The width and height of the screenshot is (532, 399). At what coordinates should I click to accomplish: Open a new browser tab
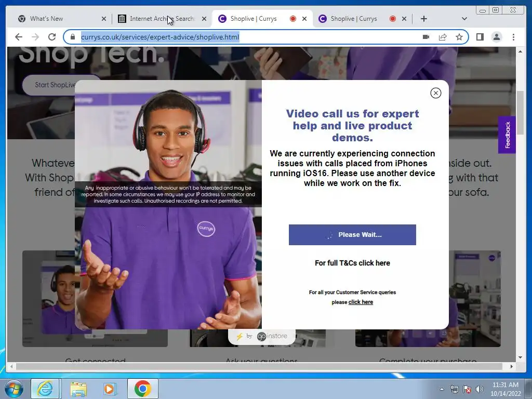click(x=424, y=19)
